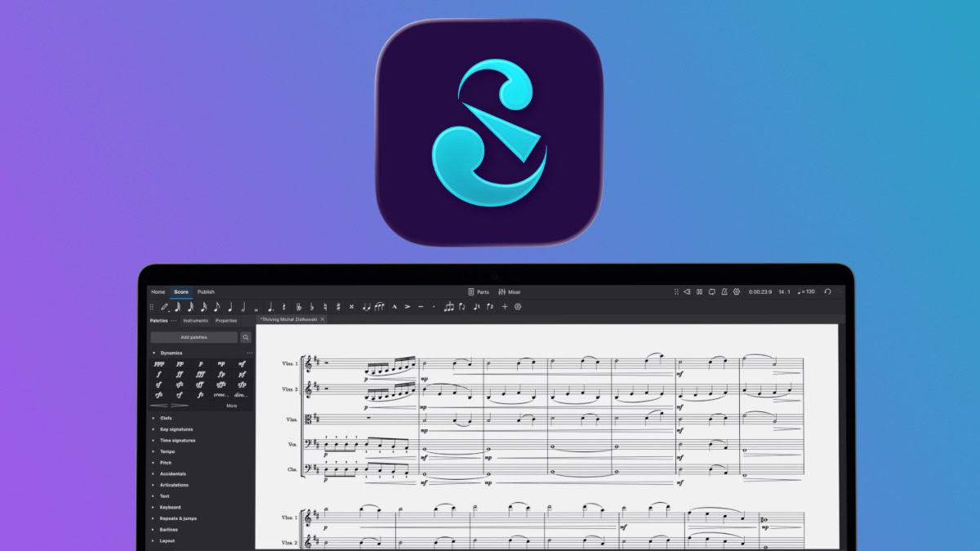The width and height of the screenshot is (980, 551).
Task: Switch note entry to Voice 2
Action: pos(491,307)
